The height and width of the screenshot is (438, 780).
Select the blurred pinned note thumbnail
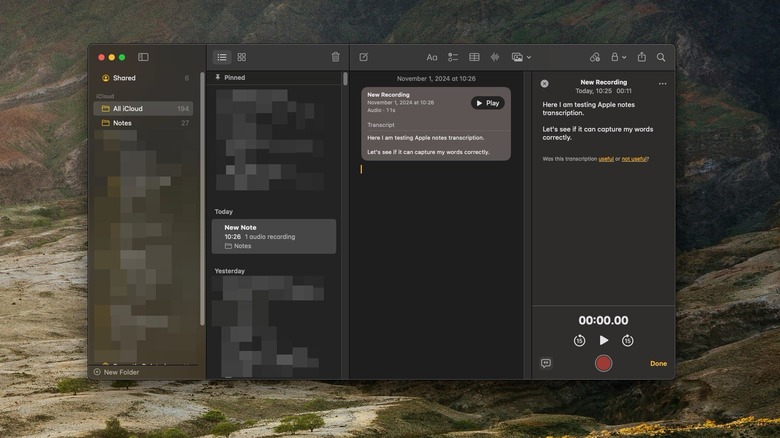pyautogui.click(x=271, y=139)
